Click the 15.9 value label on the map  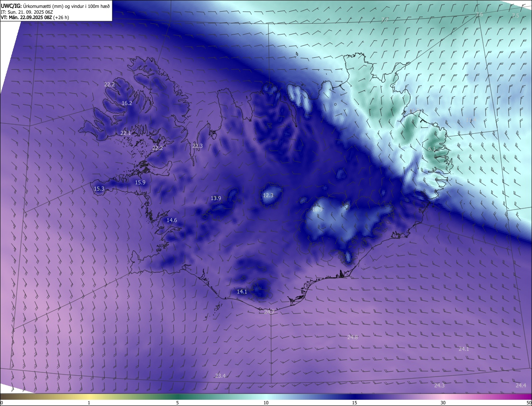pos(140,182)
